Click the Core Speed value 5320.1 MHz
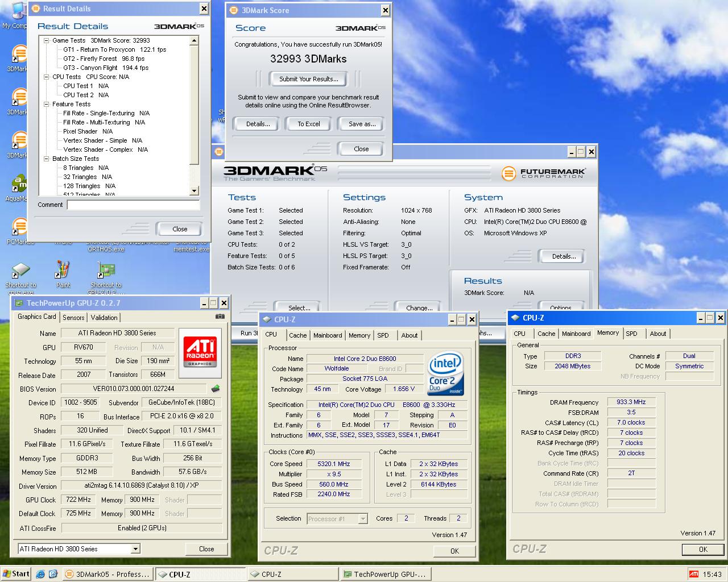The image size is (728, 582). (334, 464)
